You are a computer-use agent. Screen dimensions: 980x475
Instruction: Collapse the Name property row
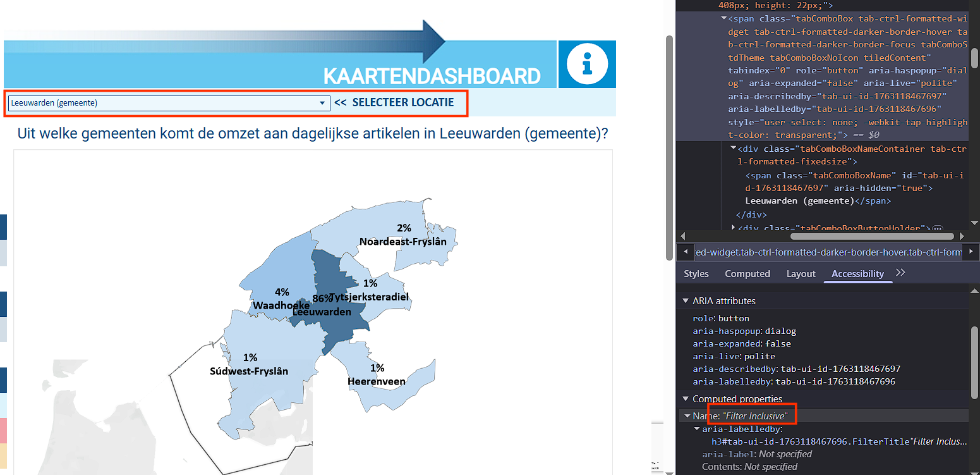point(686,416)
